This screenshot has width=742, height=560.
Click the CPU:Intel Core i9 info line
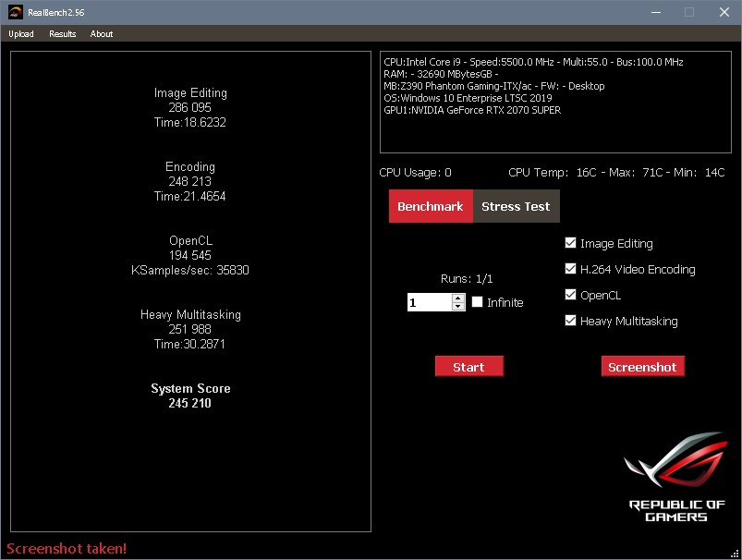pos(533,62)
